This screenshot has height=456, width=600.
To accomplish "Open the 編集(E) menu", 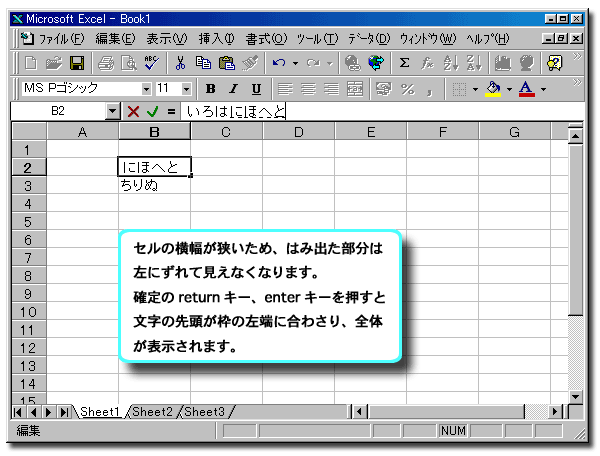I will [x=115, y=39].
